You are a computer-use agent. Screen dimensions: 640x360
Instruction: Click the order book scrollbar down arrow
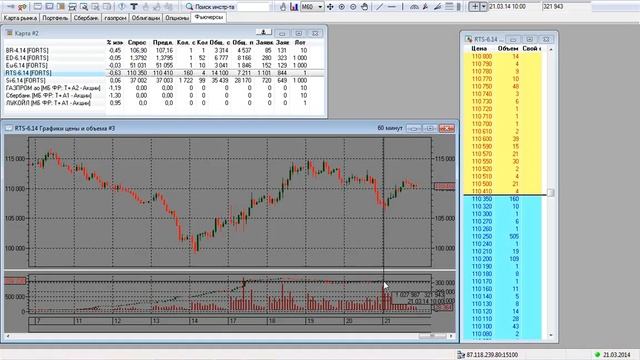551,335
